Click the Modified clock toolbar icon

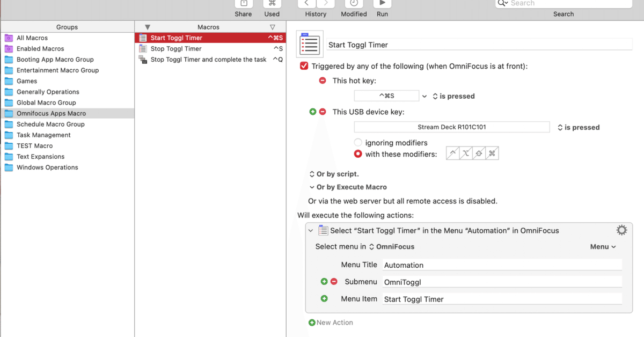point(354,4)
